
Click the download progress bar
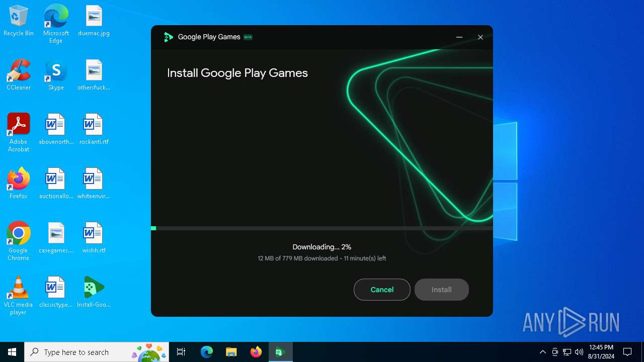tap(322, 228)
